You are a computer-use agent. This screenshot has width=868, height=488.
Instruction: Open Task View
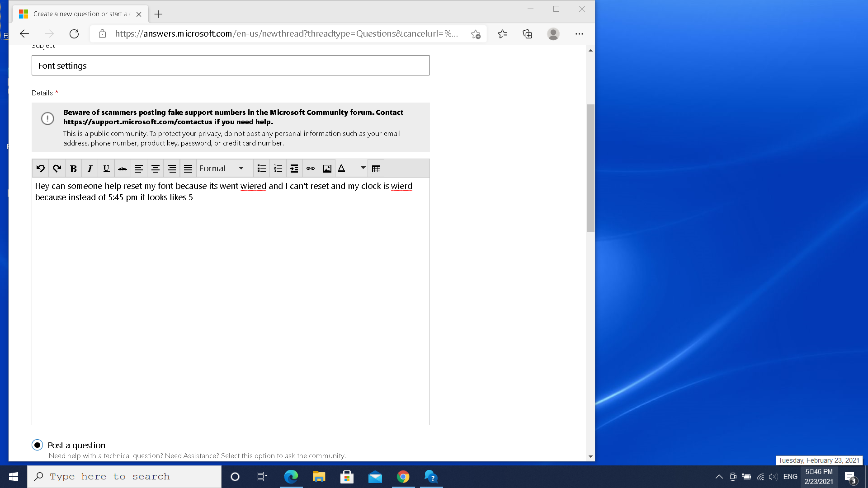tap(262, 477)
